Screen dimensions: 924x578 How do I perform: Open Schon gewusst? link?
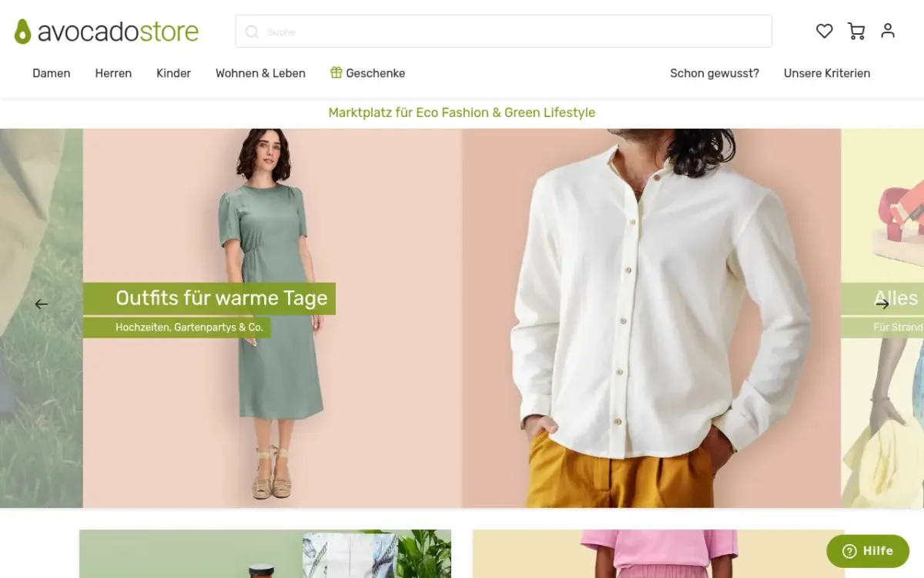(x=715, y=73)
